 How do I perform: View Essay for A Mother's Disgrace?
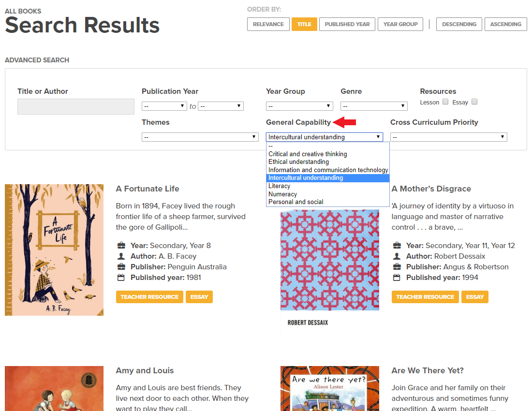475,297
